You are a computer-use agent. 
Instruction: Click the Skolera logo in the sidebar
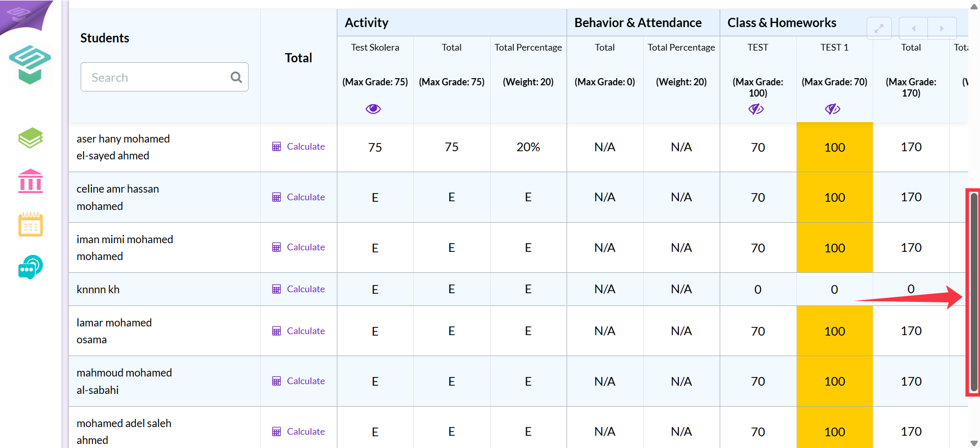point(30,65)
